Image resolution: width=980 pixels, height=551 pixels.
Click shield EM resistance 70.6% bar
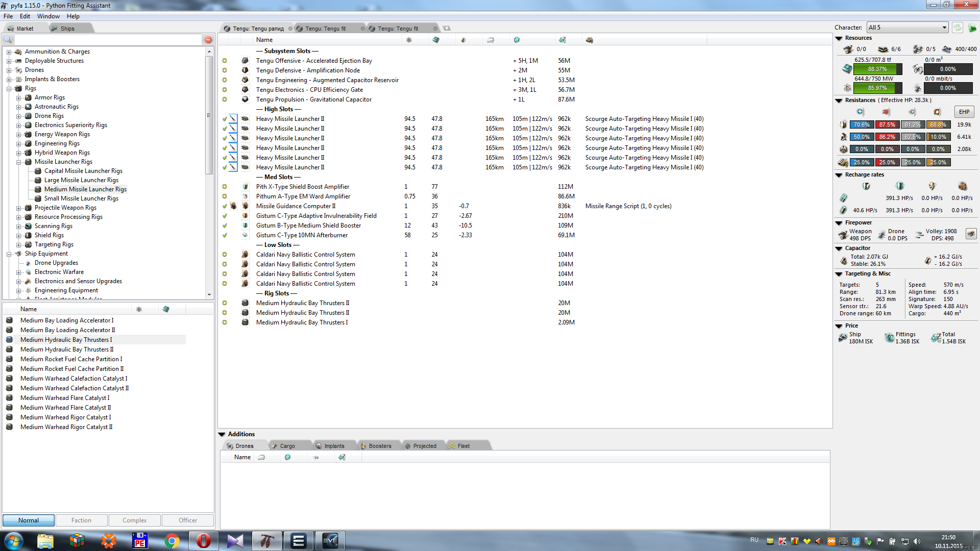tap(862, 124)
